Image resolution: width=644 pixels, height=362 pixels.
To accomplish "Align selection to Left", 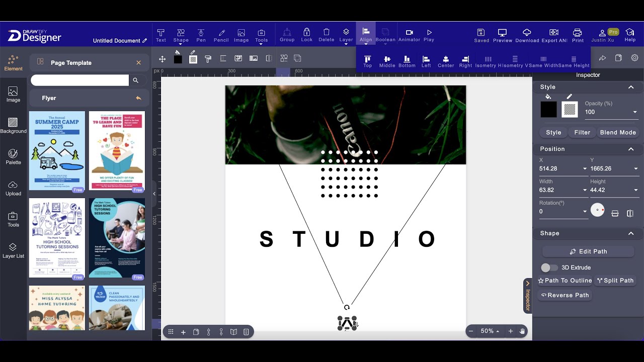I will (x=426, y=62).
